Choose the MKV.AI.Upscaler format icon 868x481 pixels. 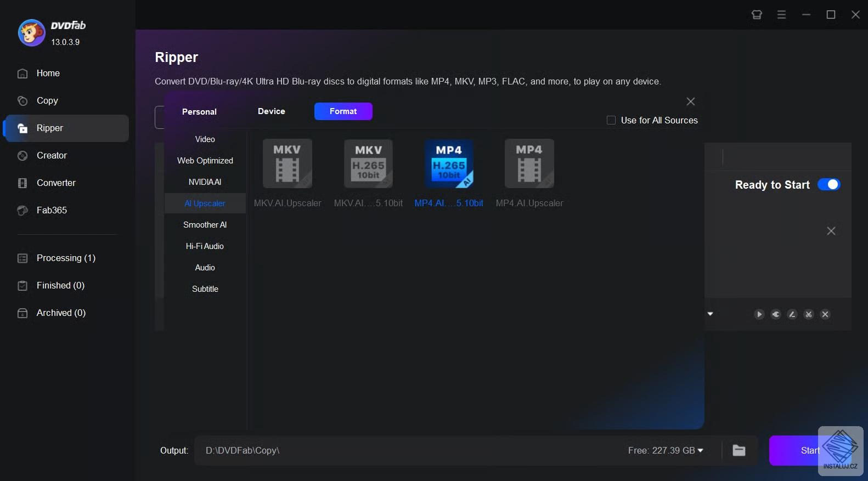point(288,163)
